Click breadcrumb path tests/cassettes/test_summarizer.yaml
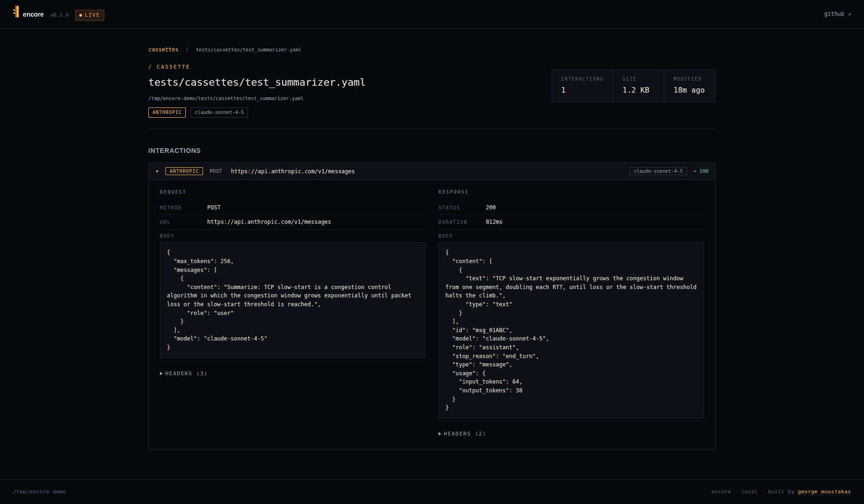The height and width of the screenshot is (504, 864). click(x=248, y=50)
